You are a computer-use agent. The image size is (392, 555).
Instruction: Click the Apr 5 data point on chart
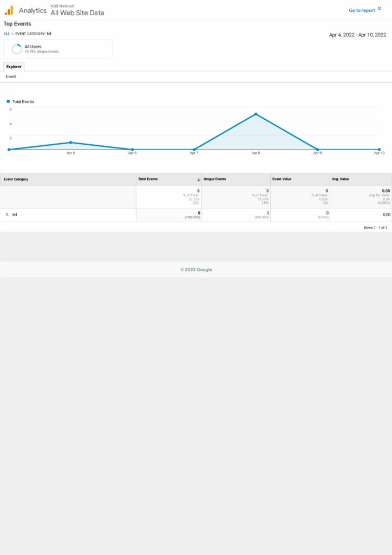click(x=70, y=143)
